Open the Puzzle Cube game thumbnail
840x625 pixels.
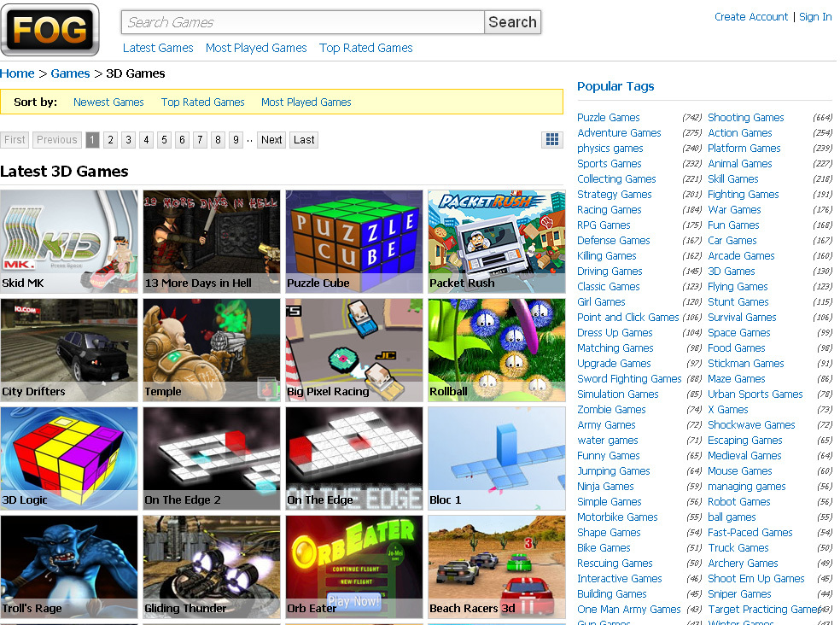point(354,242)
